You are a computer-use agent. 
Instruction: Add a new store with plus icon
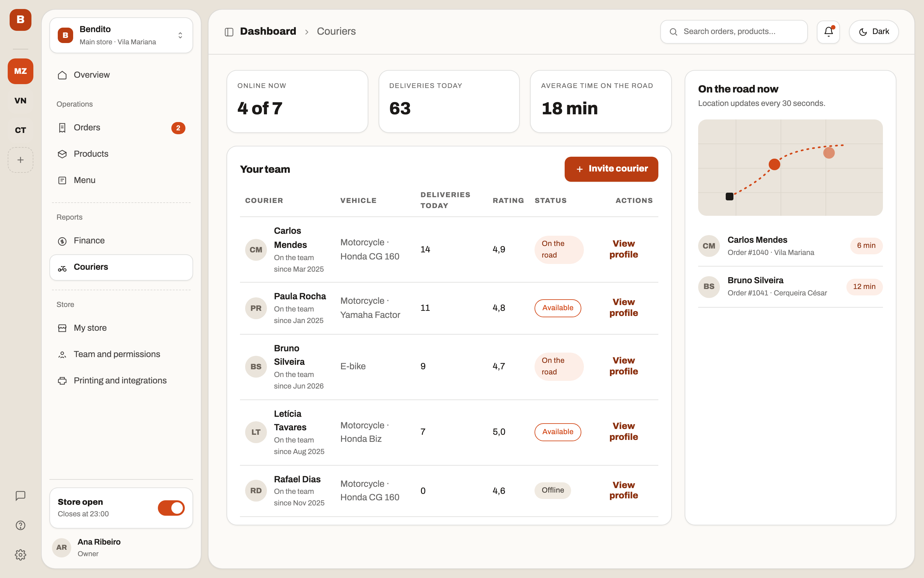(20, 160)
